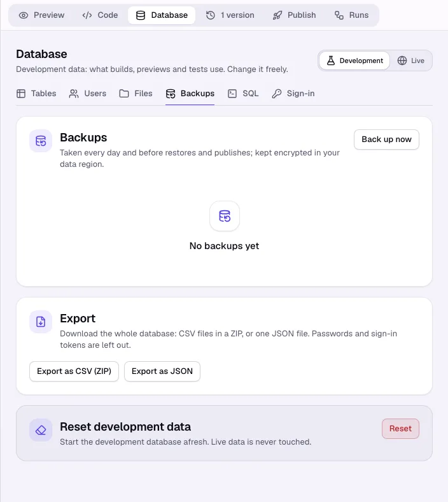This screenshot has width=448, height=502.
Task: Click the 'No backups yet' text
Action: [224, 246]
